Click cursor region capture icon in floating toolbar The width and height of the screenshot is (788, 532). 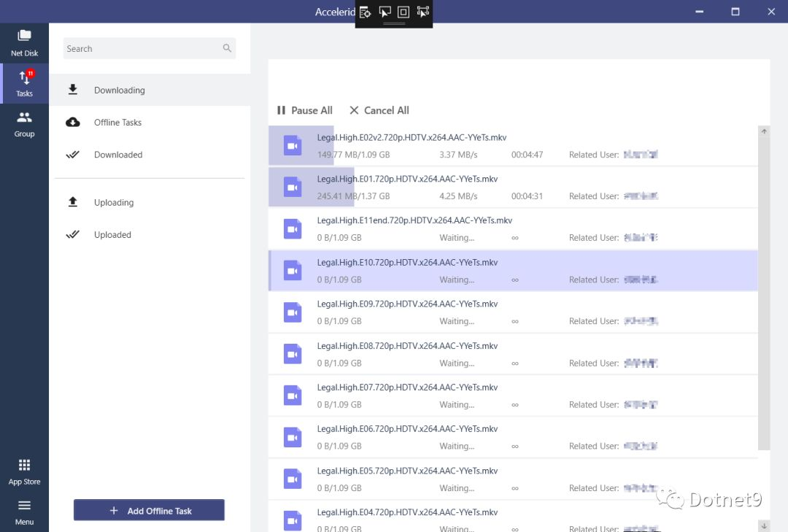click(385, 12)
